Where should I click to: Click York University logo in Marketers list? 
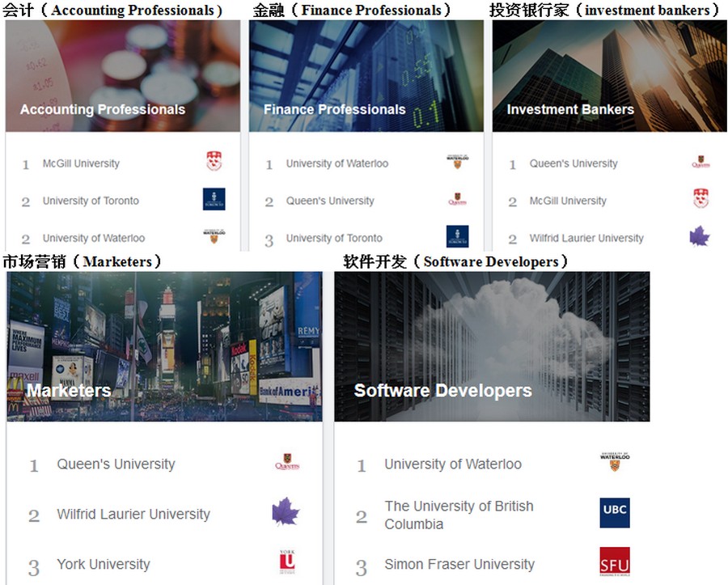[287, 562]
